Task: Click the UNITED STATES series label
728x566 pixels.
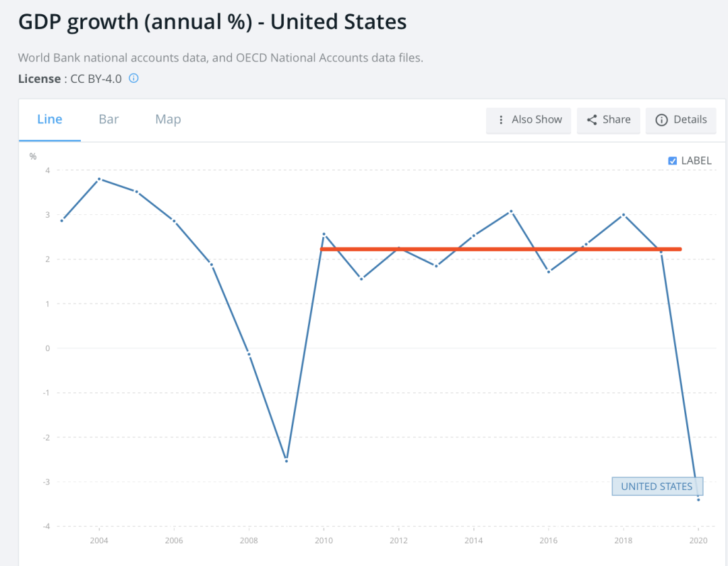Action: point(657,486)
